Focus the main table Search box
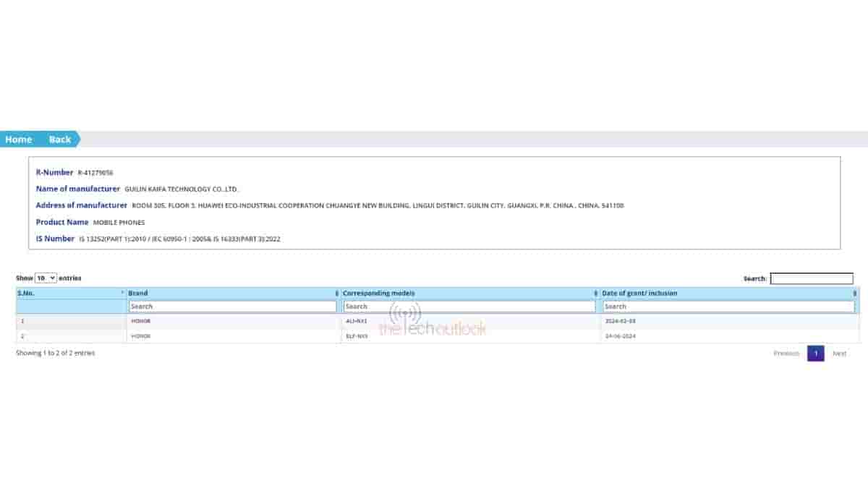This screenshot has height=488, width=868. pyautogui.click(x=811, y=278)
